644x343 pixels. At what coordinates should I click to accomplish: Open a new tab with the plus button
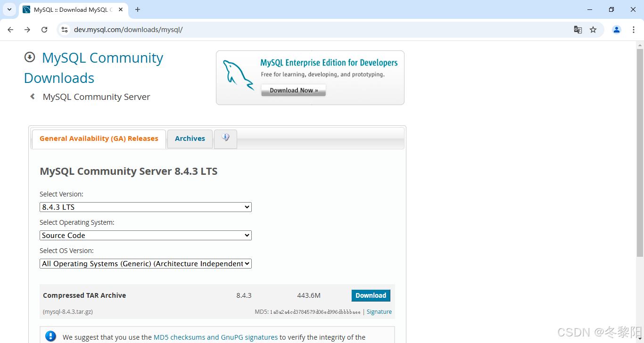pyautogui.click(x=138, y=9)
